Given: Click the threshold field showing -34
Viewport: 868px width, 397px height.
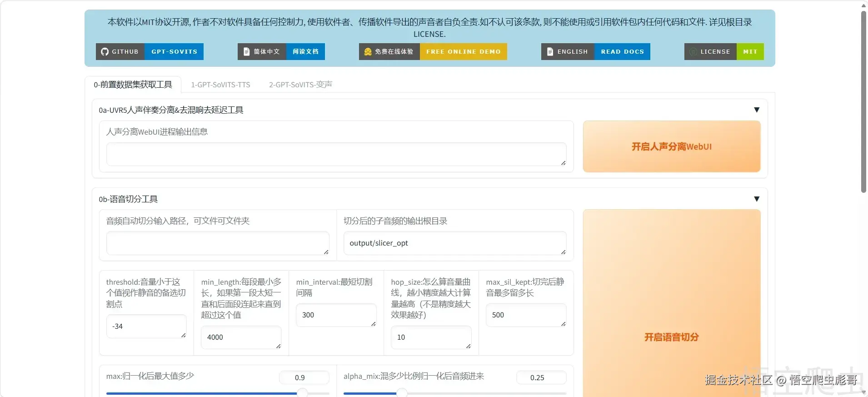Looking at the screenshot, I should point(146,327).
